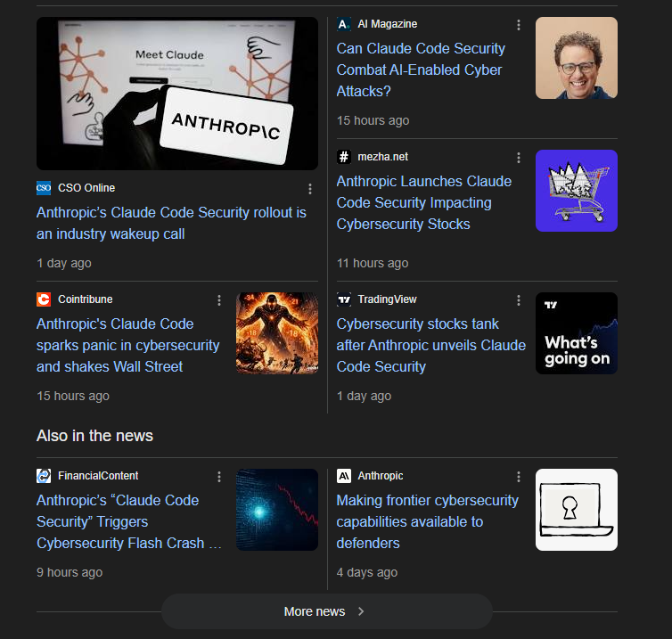Click the TradingView source logo icon

[x=344, y=299]
